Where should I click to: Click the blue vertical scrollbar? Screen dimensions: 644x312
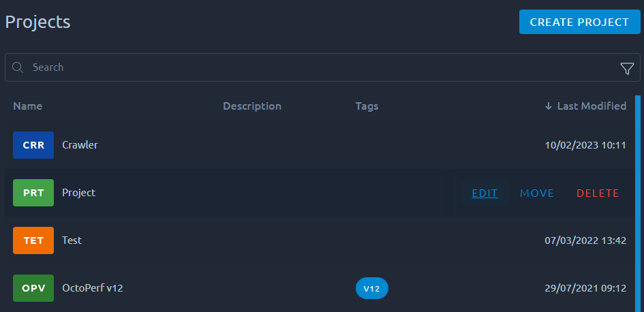coord(638,203)
